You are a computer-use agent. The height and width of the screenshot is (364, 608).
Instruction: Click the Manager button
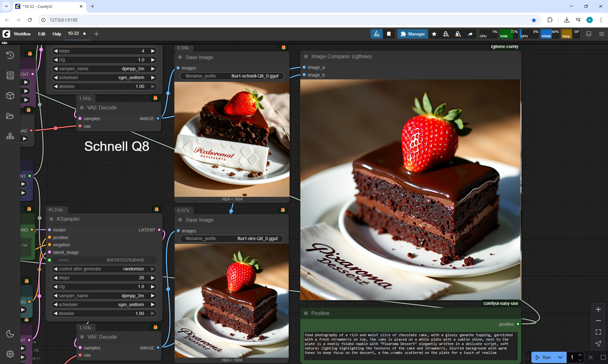pos(413,34)
